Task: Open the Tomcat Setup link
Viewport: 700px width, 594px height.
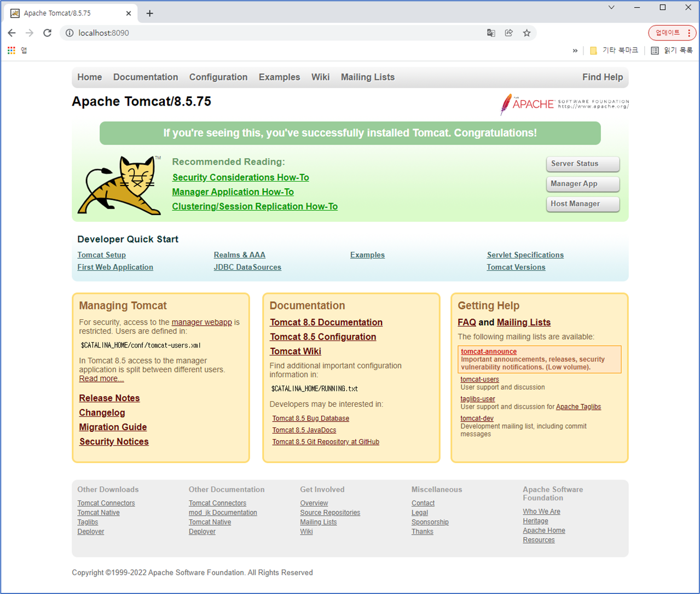Action: click(x=101, y=255)
